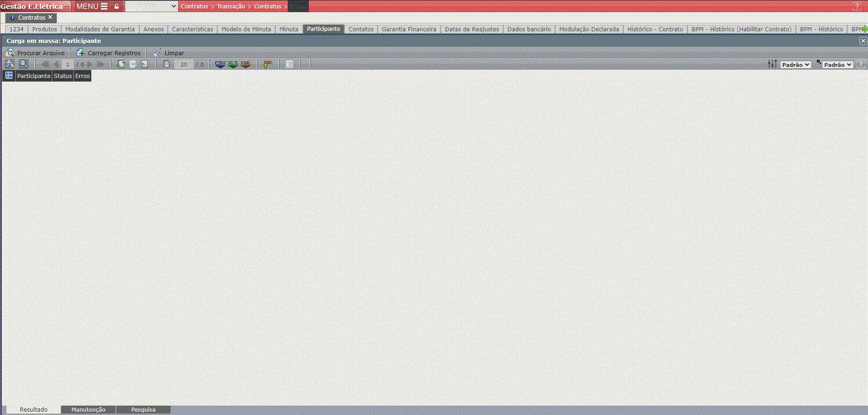Image resolution: width=868 pixels, height=415 pixels.
Task: Export grid to XML
Action: pyautogui.click(x=245, y=64)
